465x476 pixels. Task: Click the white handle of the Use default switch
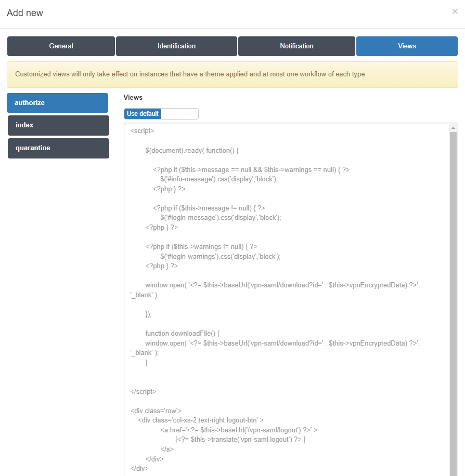coord(179,114)
